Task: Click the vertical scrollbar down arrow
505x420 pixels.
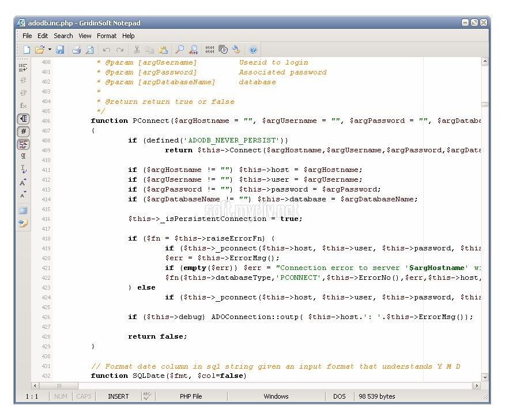Action: click(485, 377)
